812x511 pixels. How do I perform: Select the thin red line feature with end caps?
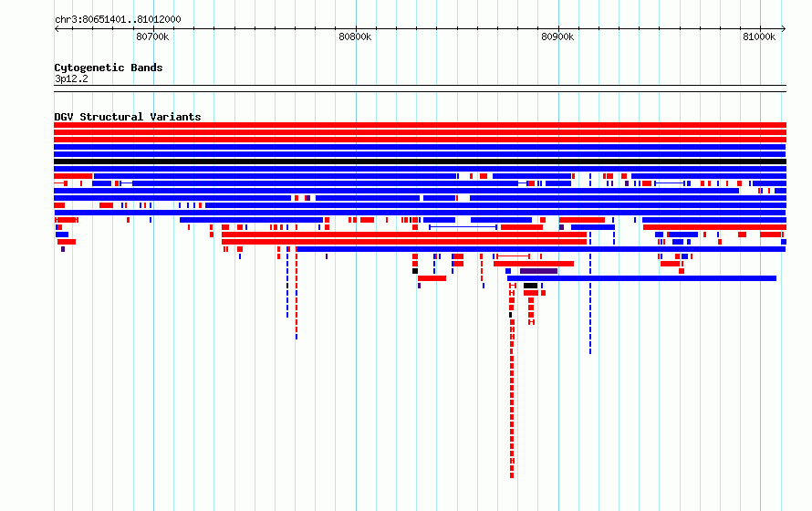pyautogui.click(x=513, y=256)
